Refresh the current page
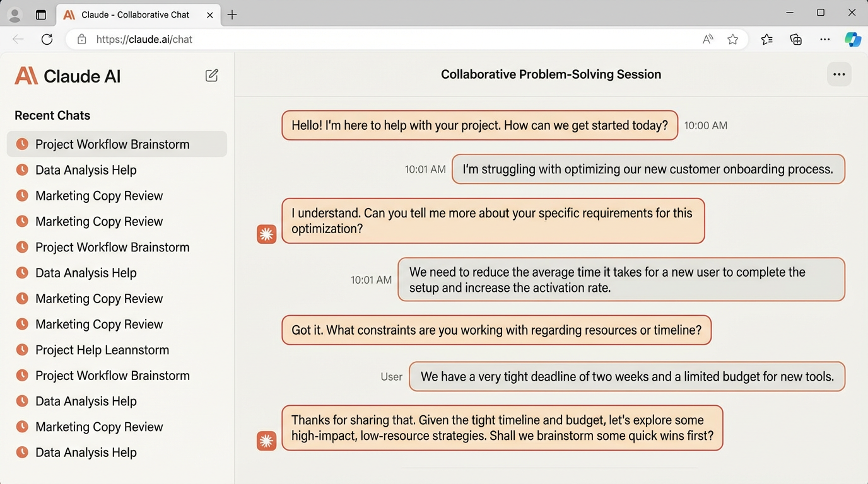This screenshot has width=868, height=484. point(47,39)
